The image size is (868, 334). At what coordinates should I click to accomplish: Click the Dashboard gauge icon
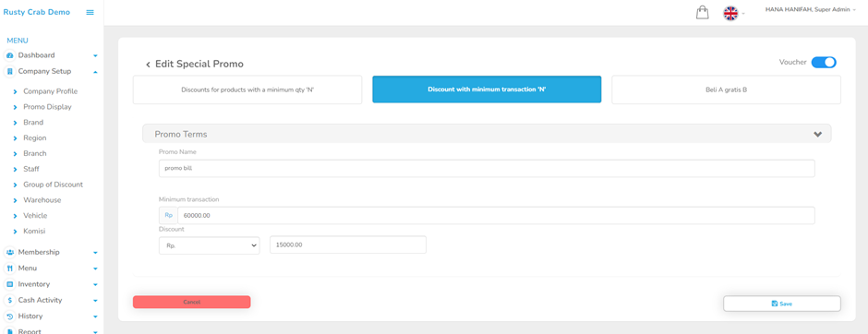point(10,56)
